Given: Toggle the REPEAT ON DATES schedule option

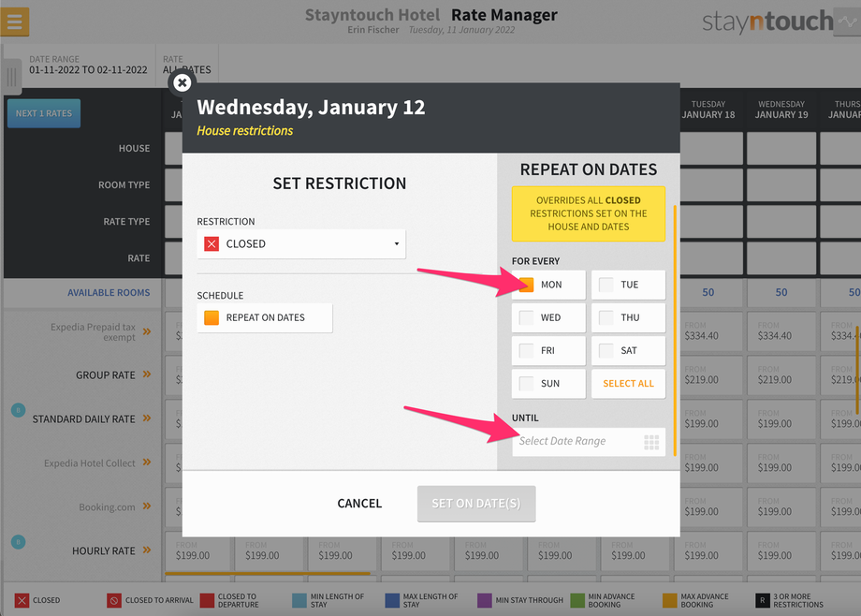Looking at the screenshot, I should pos(265,317).
